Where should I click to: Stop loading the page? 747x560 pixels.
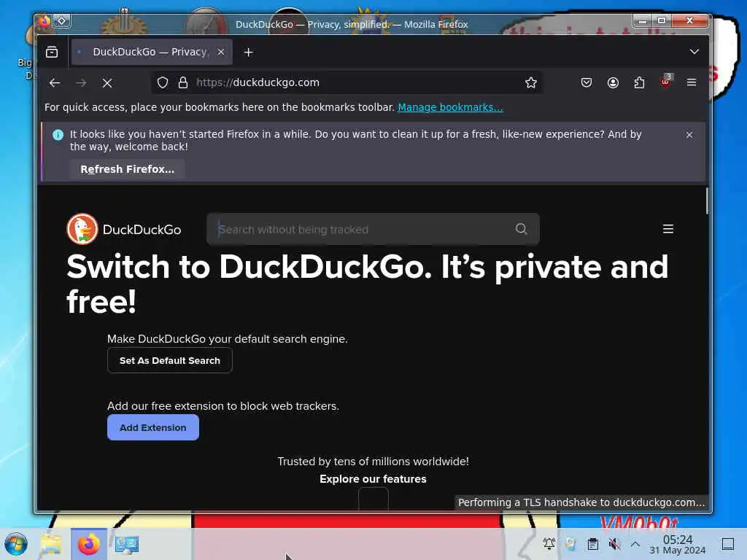pyautogui.click(x=107, y=83)
